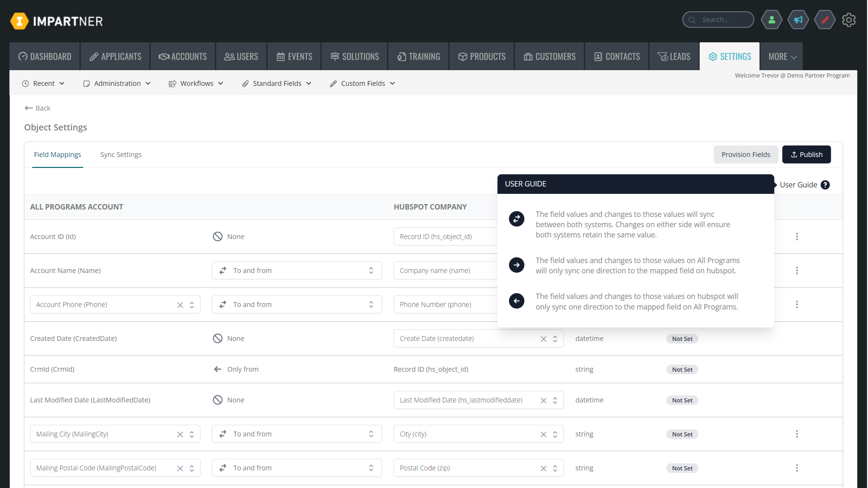This screenshot has width=868, height=488.
Task: Switch to the Sync Settings tab
Action: coord(120,155)
